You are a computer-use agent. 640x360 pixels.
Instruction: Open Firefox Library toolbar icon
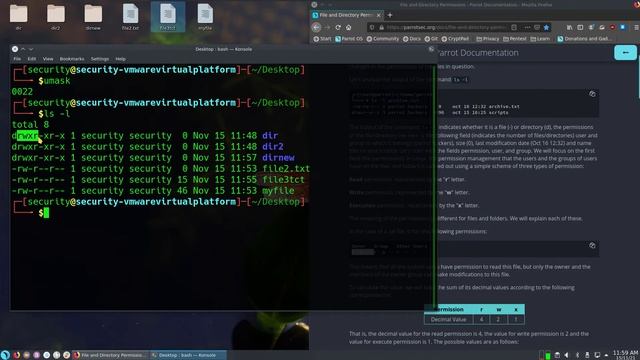pos(569,27)
